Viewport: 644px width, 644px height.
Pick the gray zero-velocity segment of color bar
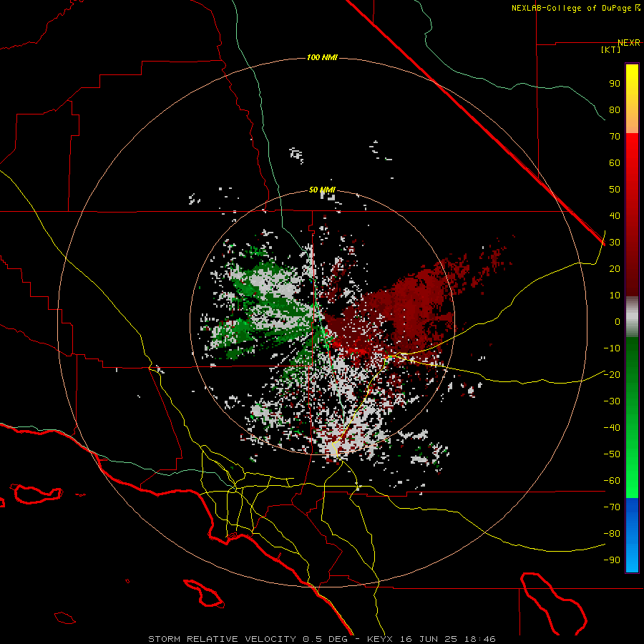pyautogui.click(x=632, y=317)
